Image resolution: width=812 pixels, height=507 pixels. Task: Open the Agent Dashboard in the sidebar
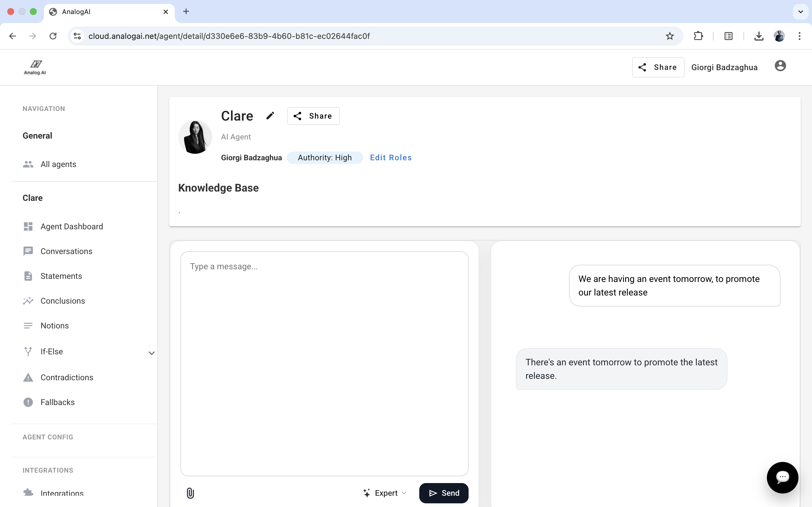pos(71,226)
